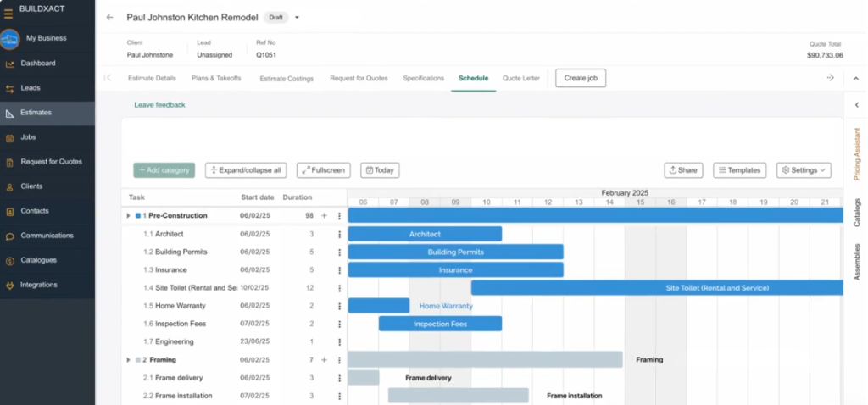Select the Architect bar in the Gantt chart
868x405 pixels.
(x=425, y=234)
